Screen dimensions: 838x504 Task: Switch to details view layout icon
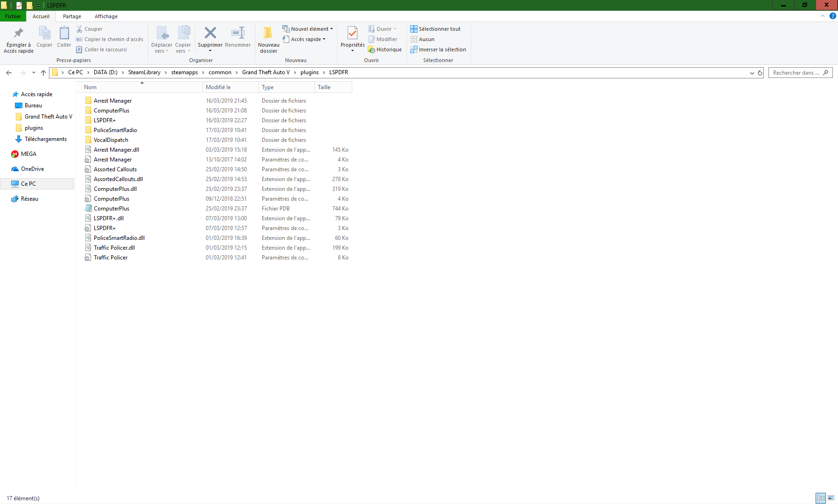(821, 498)
